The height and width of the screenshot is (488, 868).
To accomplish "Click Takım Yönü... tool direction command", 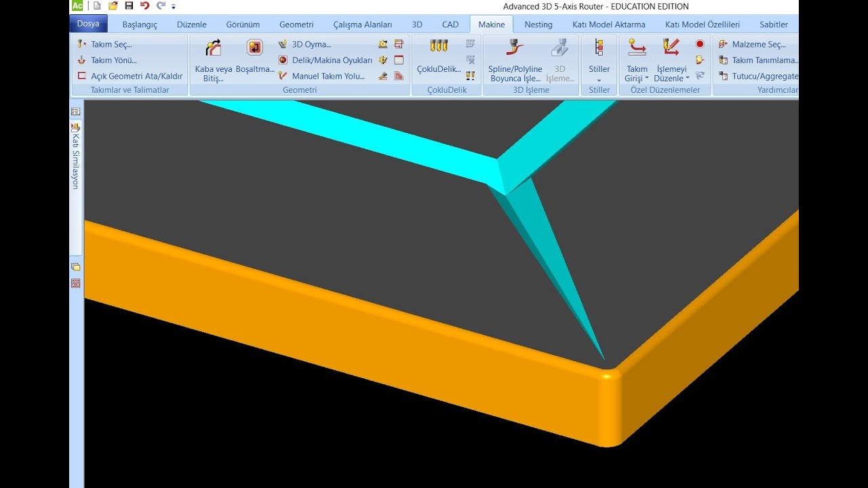I will [x=107, y=60].
